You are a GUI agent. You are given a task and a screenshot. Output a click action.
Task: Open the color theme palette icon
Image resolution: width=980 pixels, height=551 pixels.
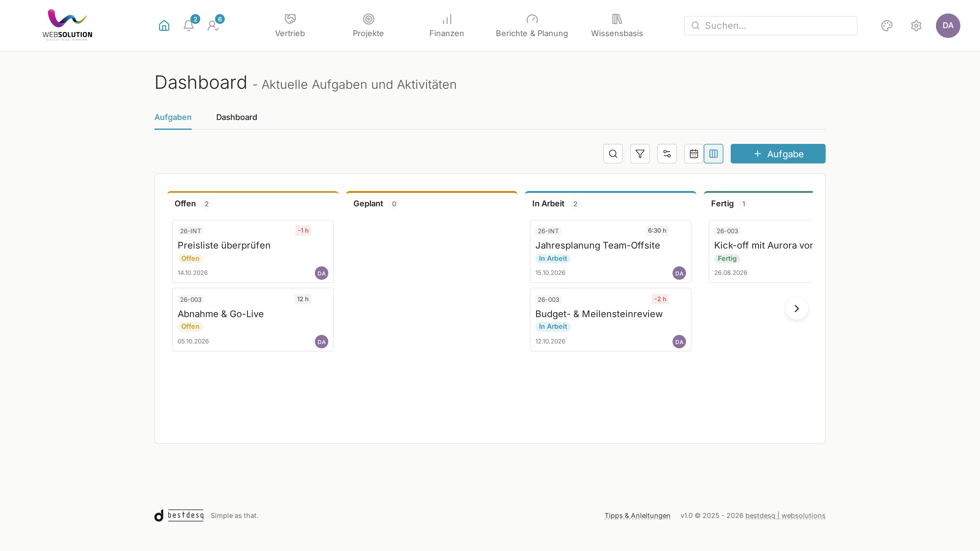click(x=886, y=25)
